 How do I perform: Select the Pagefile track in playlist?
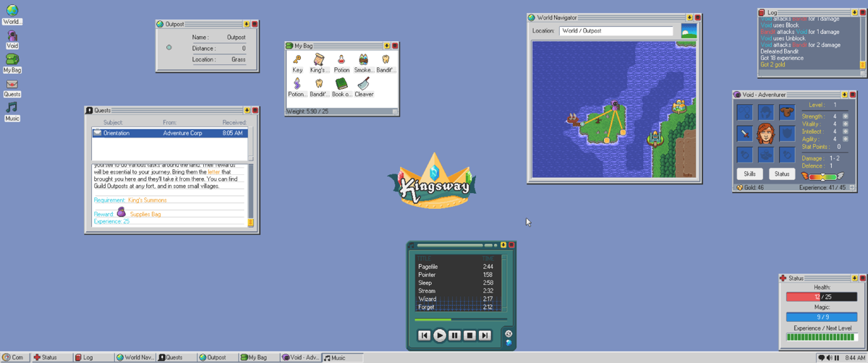pos(458,267)
